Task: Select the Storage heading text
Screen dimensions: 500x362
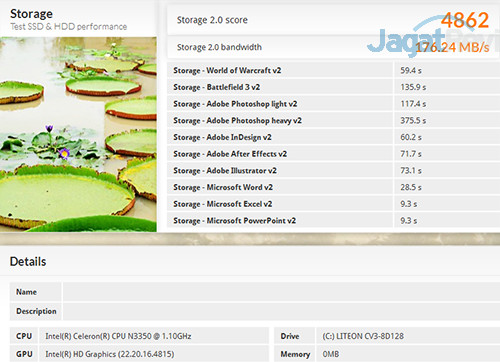Action: tap(31, 14)
